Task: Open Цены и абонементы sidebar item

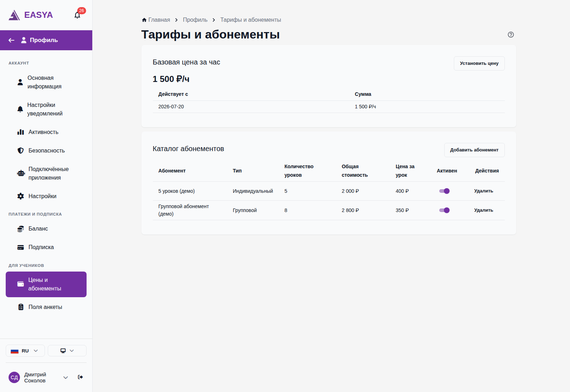Action: point(46,284)
